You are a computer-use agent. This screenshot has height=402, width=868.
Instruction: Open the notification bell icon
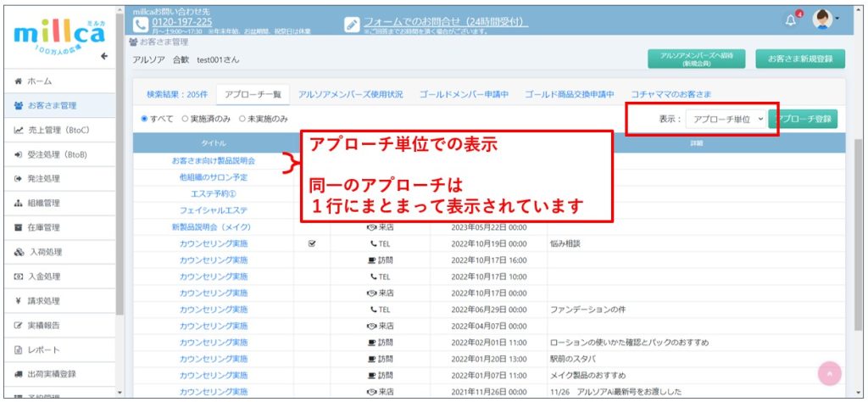[x=792, y=20]
